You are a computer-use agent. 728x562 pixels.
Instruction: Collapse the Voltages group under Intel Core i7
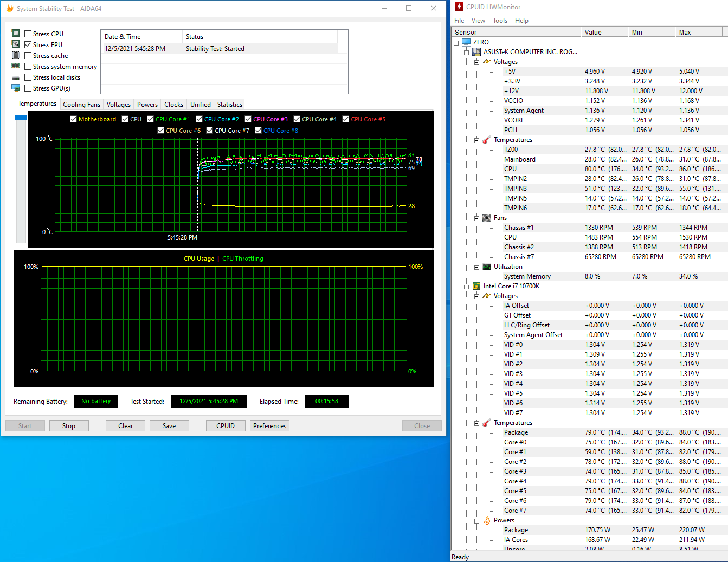476,296
